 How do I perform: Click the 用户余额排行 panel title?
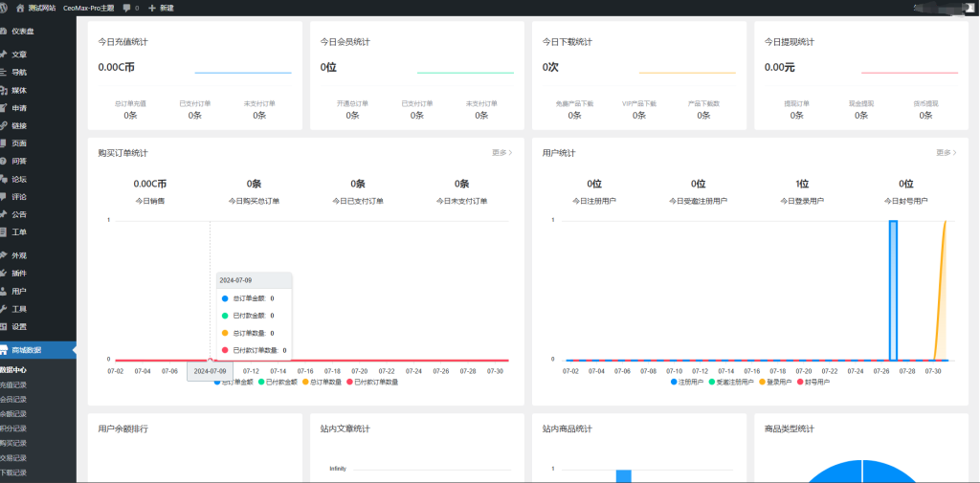[x=123, y=429]
